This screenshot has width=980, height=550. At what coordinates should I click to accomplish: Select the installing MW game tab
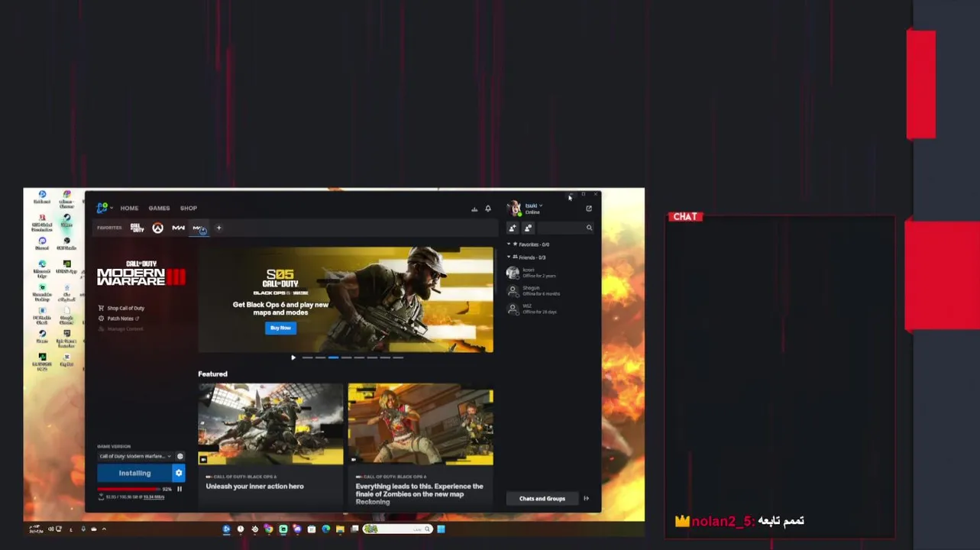click(x=199, y=228)
